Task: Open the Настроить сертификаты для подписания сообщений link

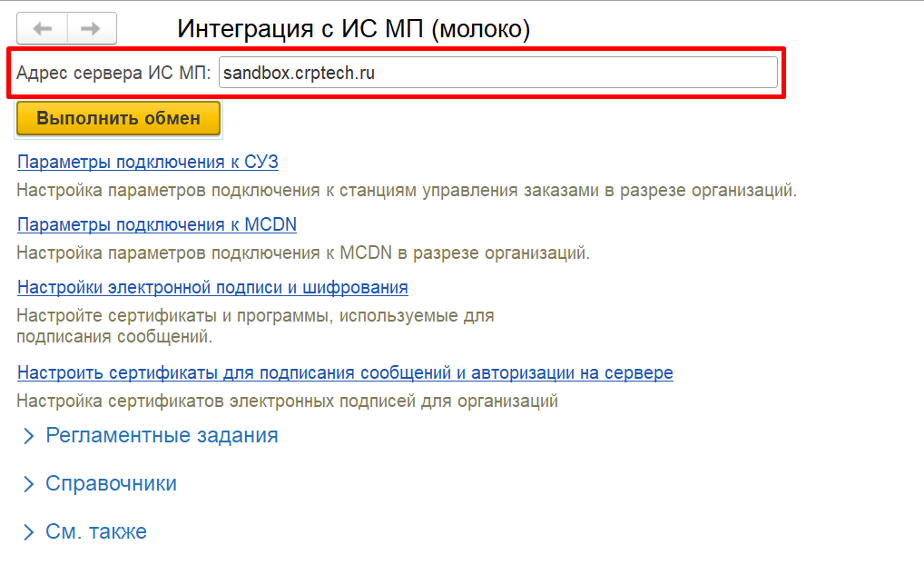Action: pos(345,373)
